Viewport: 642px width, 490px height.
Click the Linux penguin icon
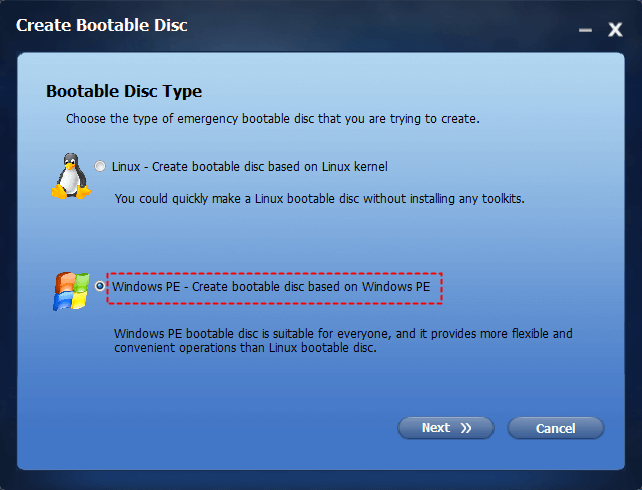tap(71, 176)
